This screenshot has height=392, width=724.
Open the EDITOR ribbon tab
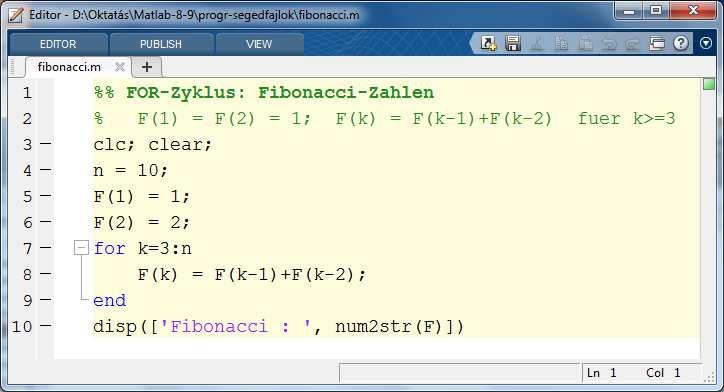click(x=58, y=44)
